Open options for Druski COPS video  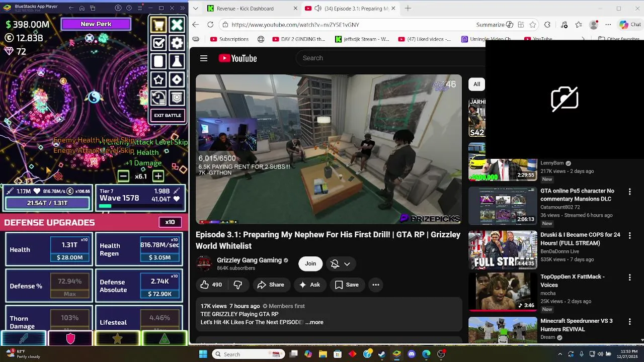click(x=629, y=235)
